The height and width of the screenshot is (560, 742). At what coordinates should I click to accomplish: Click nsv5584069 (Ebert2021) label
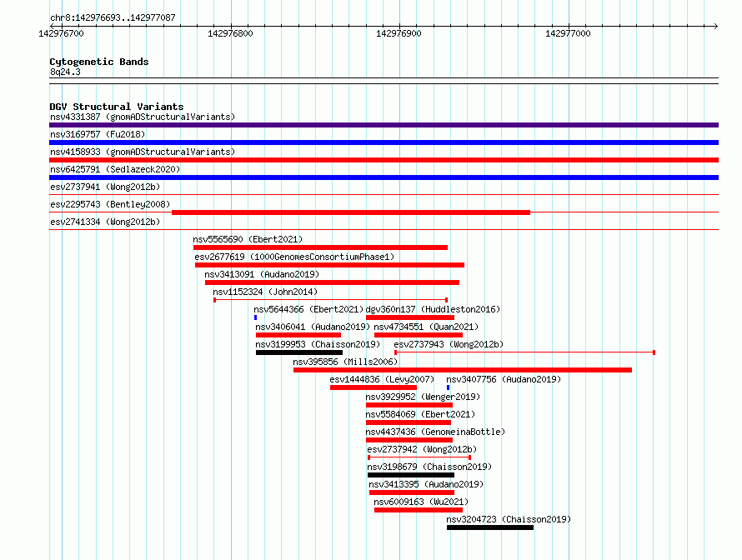click(420, 414)
